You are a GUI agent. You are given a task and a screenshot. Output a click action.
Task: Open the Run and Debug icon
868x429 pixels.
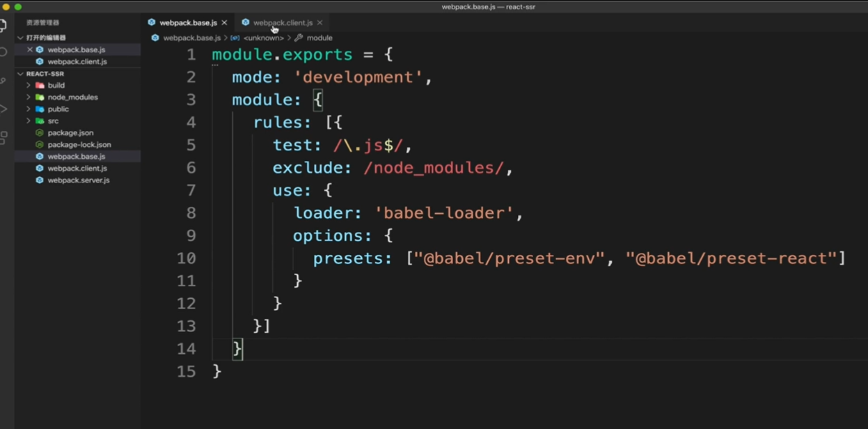tap(3, 109)
